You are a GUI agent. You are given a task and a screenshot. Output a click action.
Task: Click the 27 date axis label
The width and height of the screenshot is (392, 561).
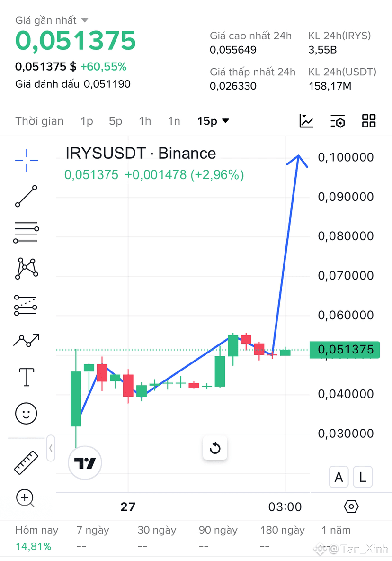(128, 507)
